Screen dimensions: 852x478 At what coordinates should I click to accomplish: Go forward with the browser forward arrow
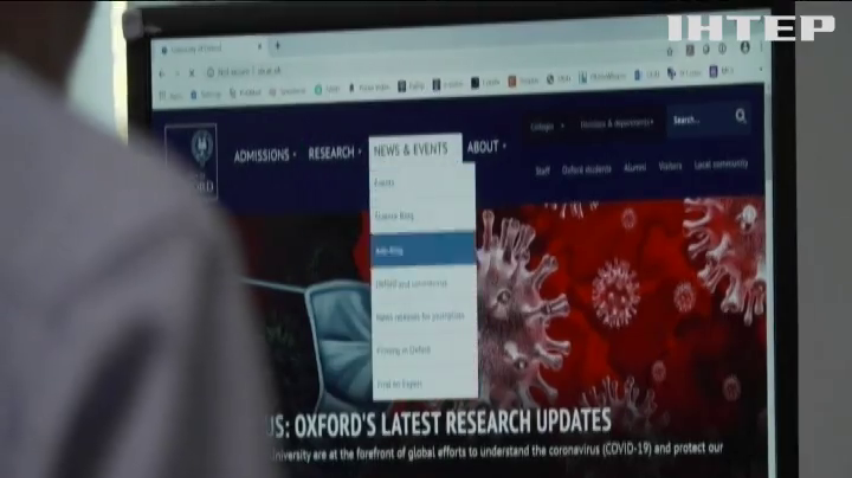(177, 73)
